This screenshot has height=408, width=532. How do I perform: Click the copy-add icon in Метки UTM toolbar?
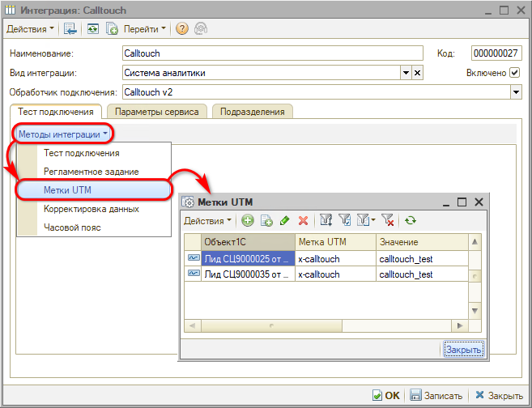[266, 220]
